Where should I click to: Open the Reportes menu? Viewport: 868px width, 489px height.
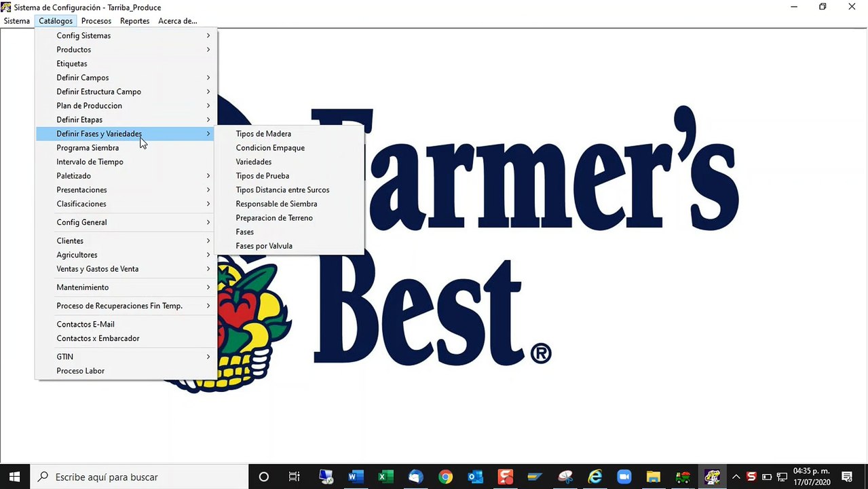tap(134, 21)
